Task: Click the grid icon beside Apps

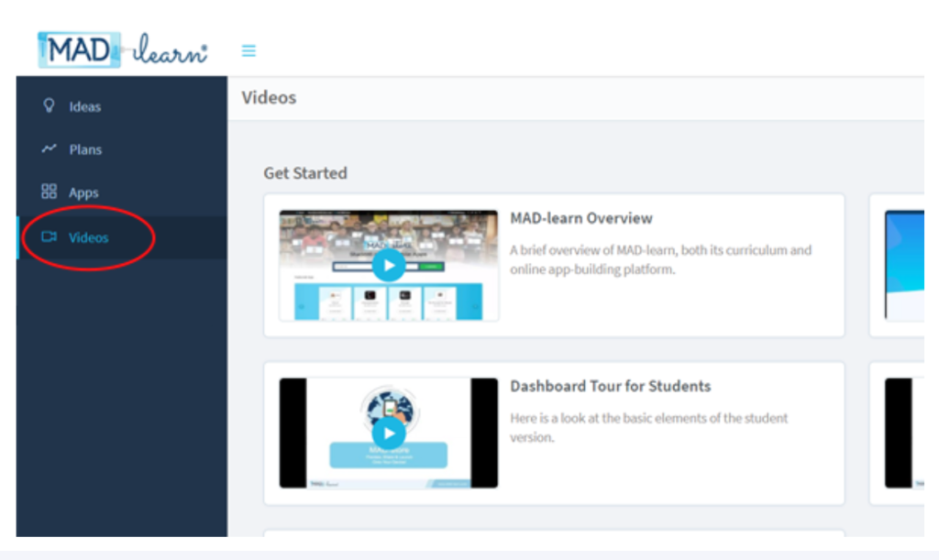Action: tap(50, 192)
